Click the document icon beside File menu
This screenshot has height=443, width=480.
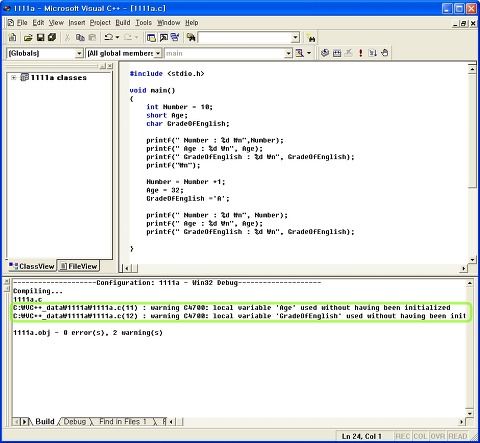[11, 23]
